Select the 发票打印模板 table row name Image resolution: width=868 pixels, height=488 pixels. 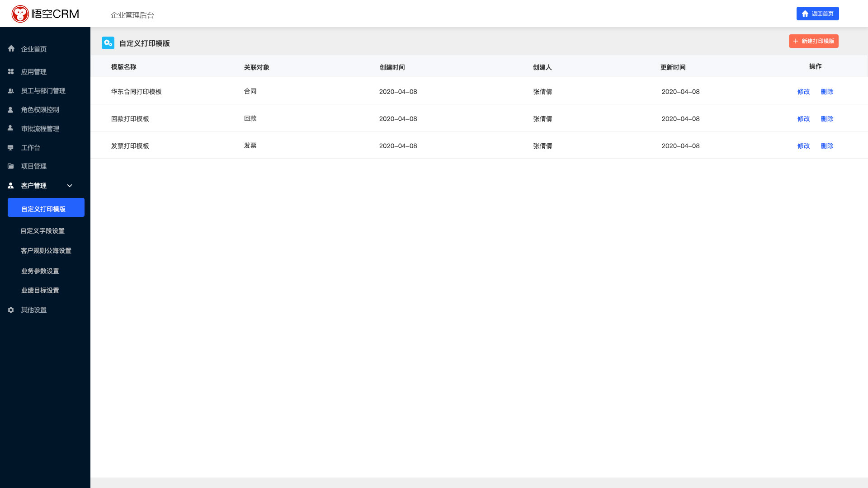[130, 146]
